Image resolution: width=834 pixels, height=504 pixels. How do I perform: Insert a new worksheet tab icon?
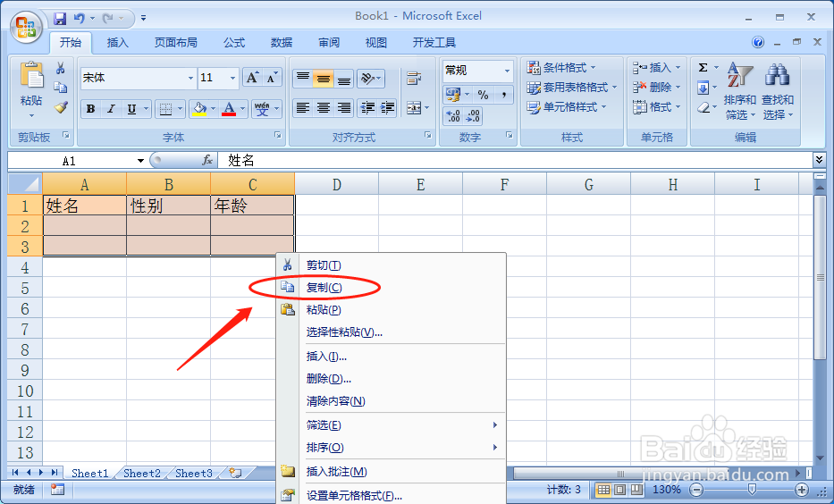235,473
